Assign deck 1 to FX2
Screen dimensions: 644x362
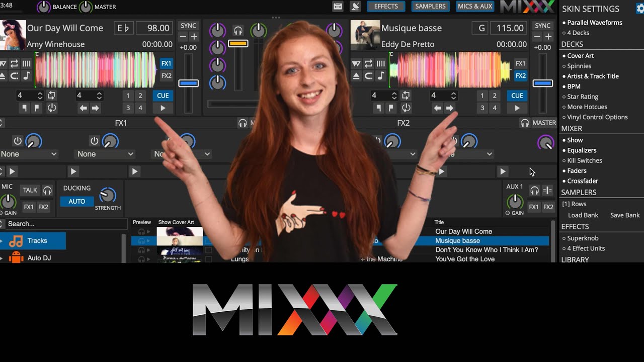pos(166,76)
